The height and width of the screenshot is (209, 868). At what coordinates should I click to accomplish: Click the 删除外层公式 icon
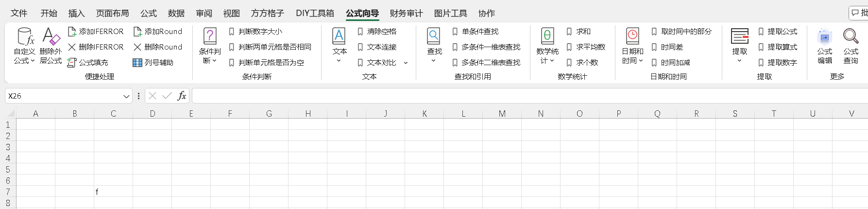click(x=51, y=37)
